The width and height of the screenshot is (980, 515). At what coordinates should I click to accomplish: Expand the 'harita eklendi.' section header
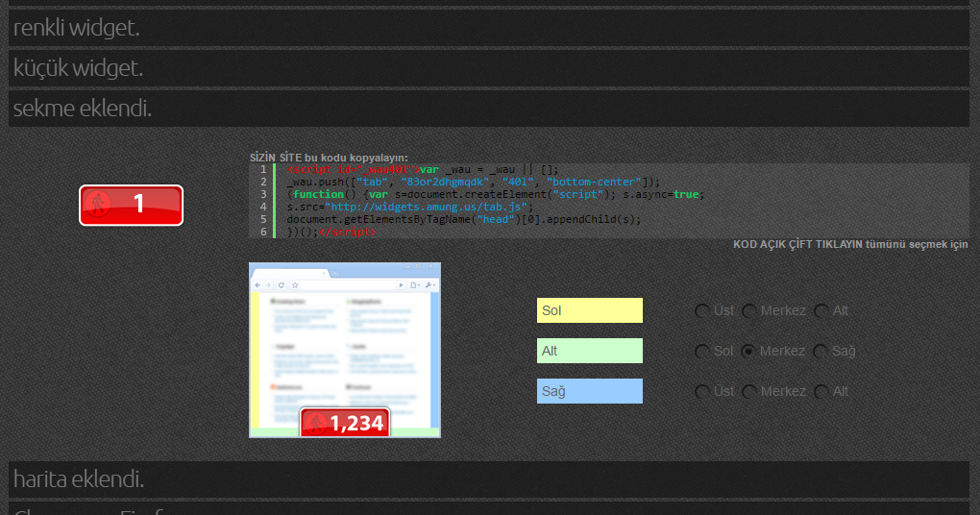pos(489,479)
